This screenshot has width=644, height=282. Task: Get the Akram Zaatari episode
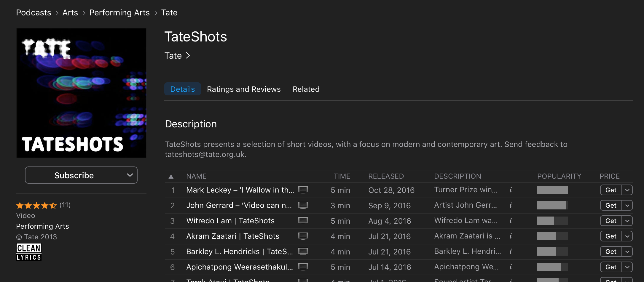pos(611,236)
